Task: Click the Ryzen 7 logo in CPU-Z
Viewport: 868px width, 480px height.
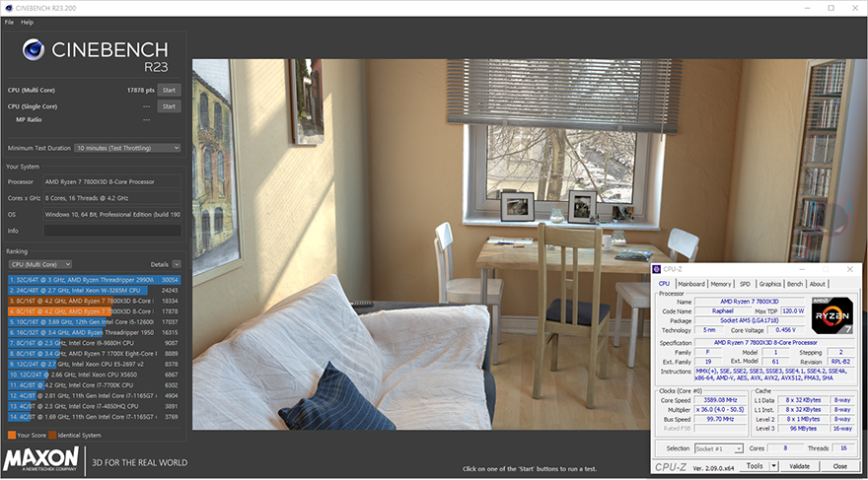Action: click(x=833, y=314)
